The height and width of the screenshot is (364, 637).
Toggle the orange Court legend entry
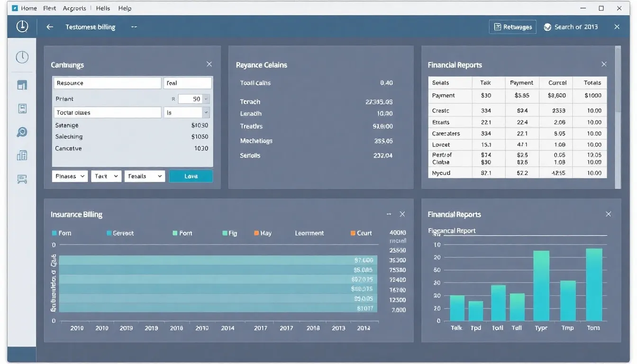point(361,233)
